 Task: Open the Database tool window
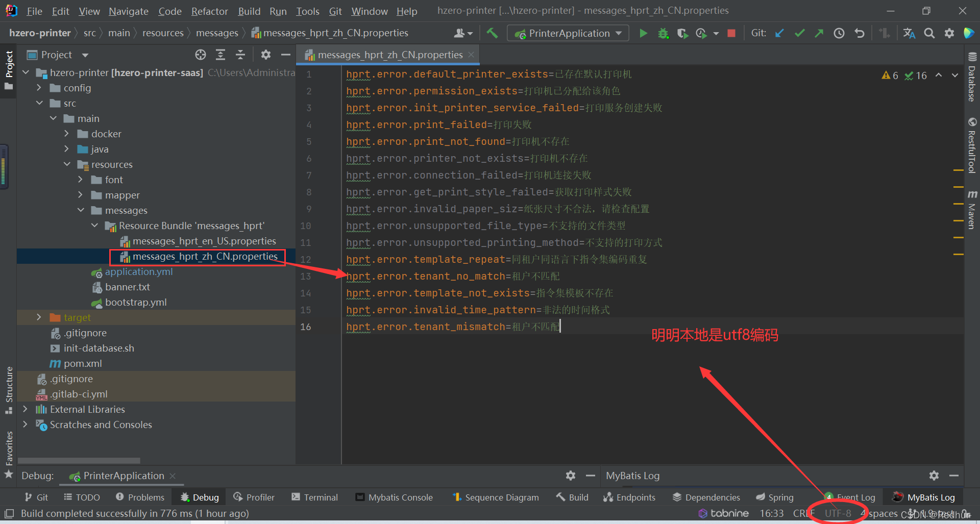point(972,77)
